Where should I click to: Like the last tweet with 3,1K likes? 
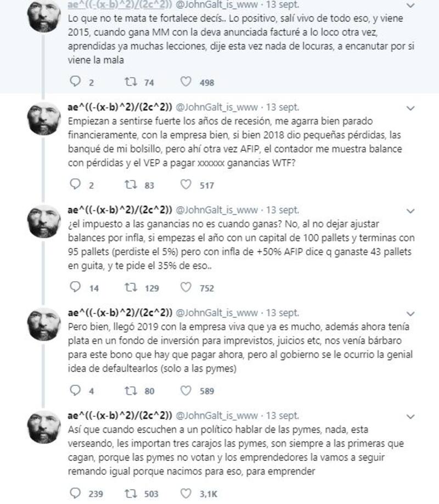click(x=186, y=493)
